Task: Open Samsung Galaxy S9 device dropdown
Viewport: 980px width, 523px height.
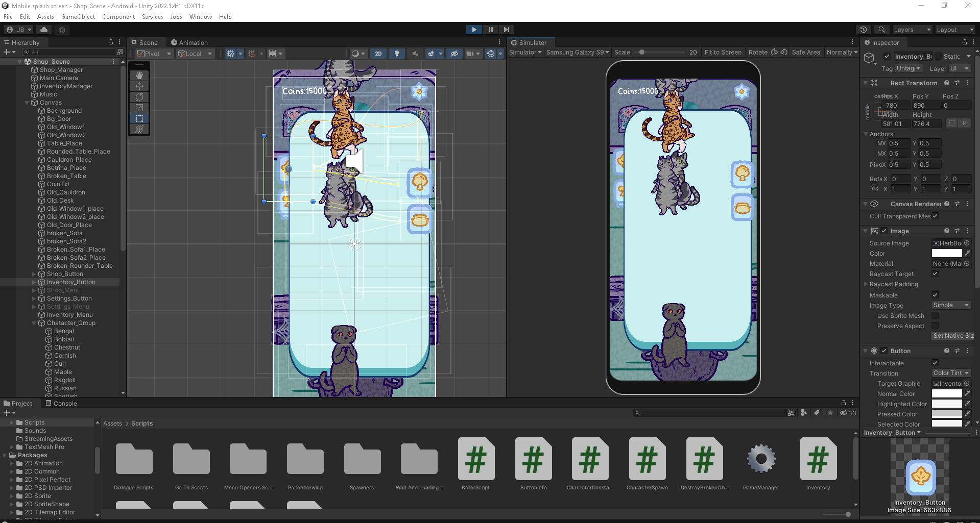Action: [x=578, y=52]
